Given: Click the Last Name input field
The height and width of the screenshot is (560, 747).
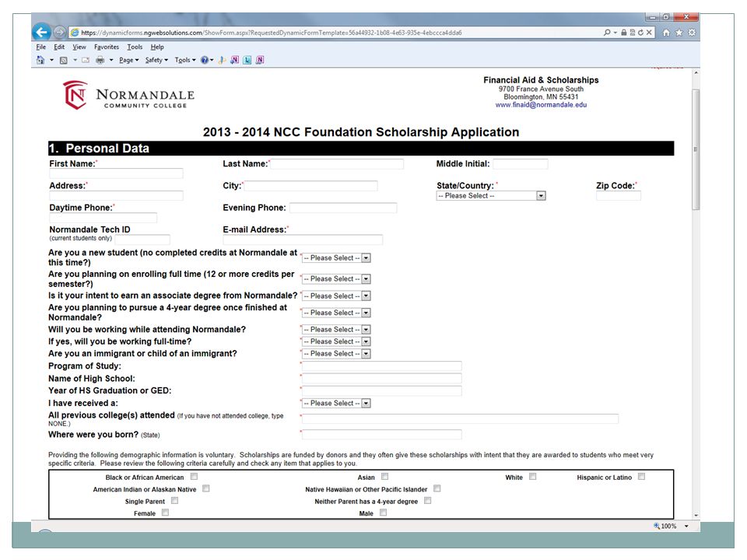Looking at the screenshot, I should click(337, 164).
